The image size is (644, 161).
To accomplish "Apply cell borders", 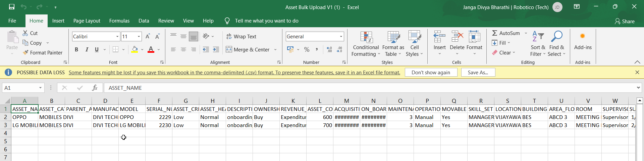I will click(115, 49).
